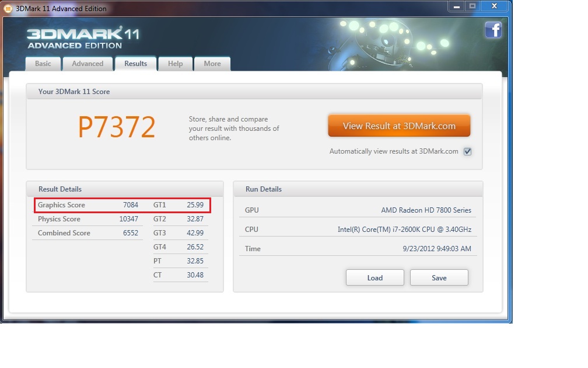The width and height of the screenshot is (588, 368).
Task: Click the Combined Score label
Action: 64,233
